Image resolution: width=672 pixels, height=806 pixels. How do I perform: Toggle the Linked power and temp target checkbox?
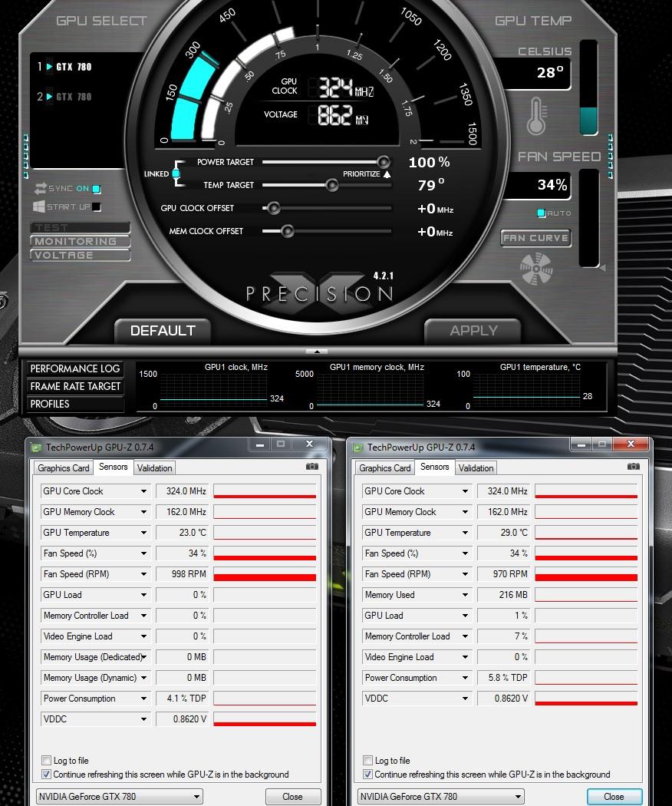tap(176, 173)
